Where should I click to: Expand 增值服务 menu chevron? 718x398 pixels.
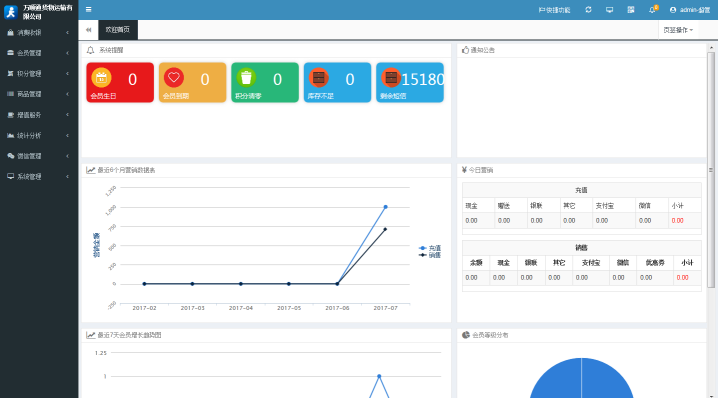pyautogui.click(x=67, y=115)
